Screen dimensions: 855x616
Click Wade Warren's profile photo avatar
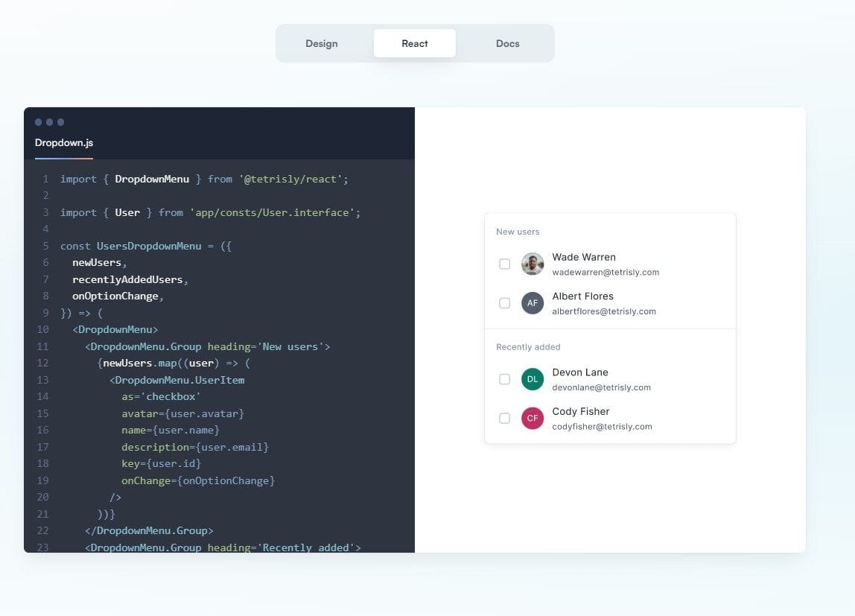tap(533, 264)
